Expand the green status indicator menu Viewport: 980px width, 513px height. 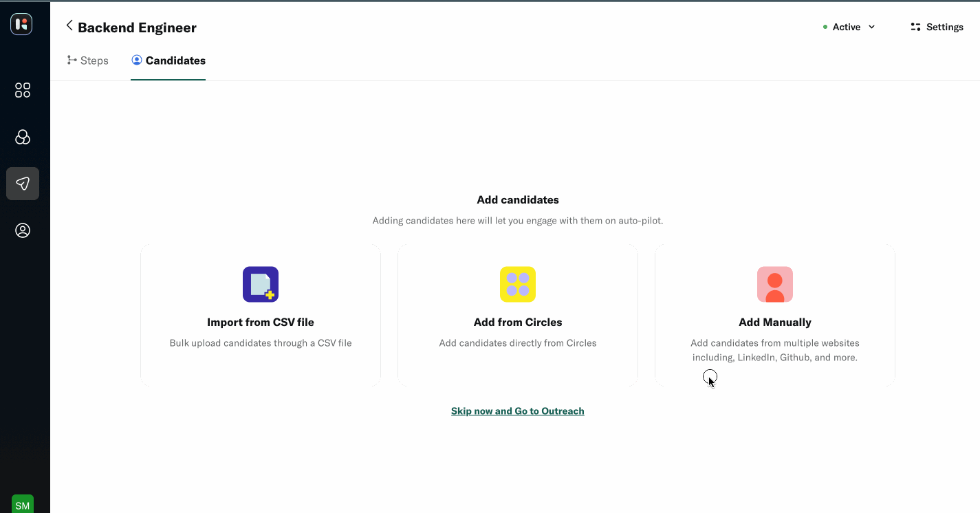coord(825,26)
